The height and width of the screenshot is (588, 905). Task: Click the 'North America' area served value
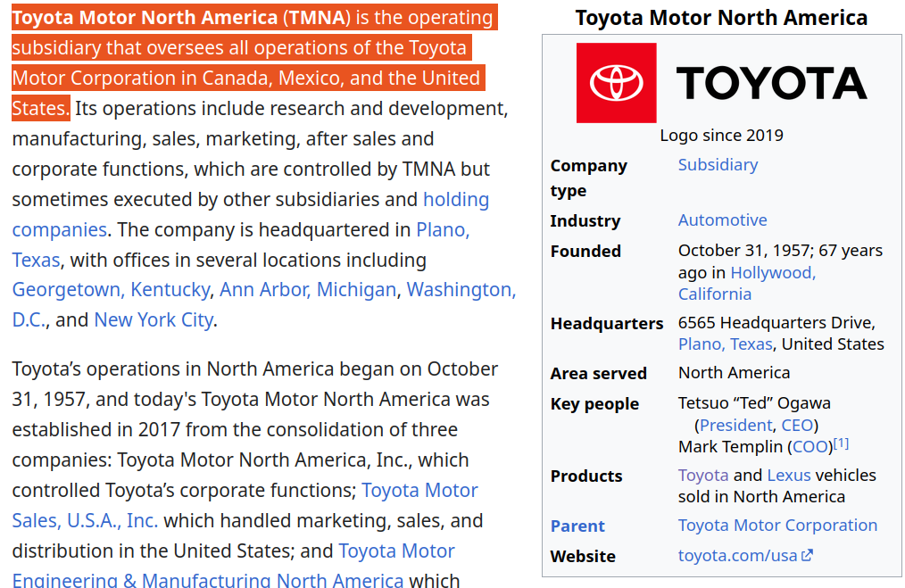[x=734, y=373]
